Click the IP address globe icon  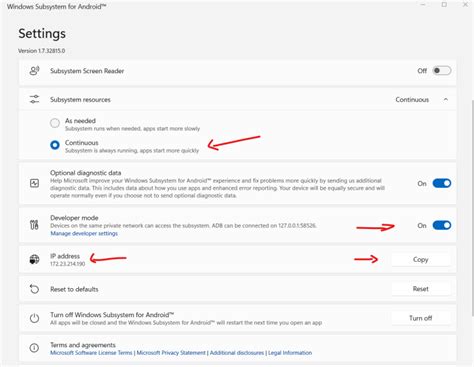point(34,259)
